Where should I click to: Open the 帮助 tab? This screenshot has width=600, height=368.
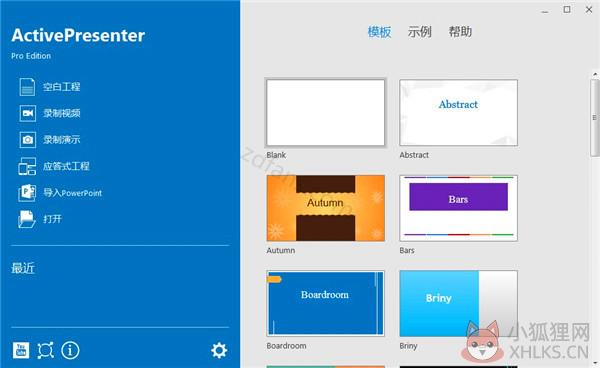point(460,32)
